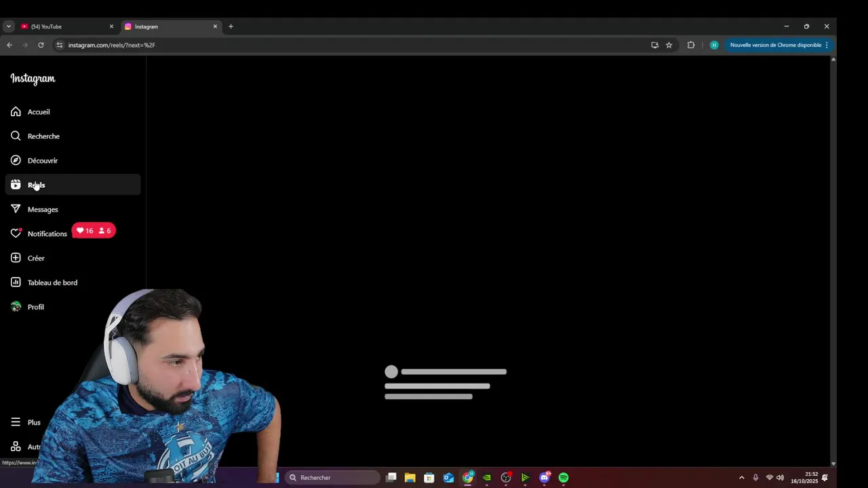Click the Instagram logo

coord(33,79)
